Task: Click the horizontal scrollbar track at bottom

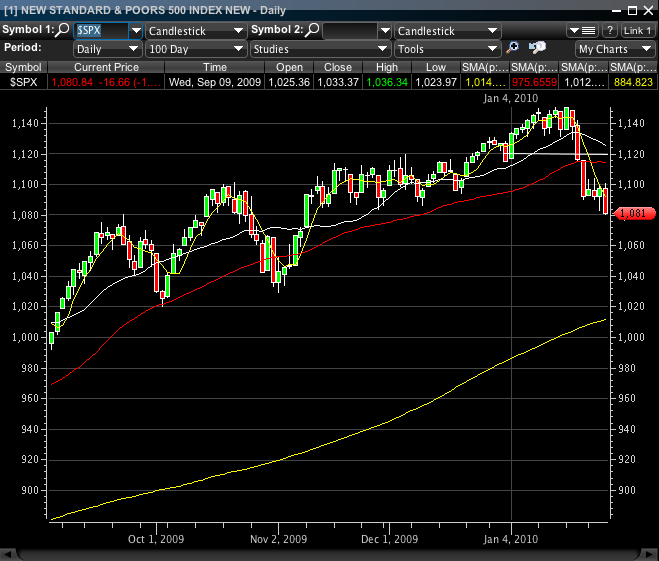Action: [330, 553]
